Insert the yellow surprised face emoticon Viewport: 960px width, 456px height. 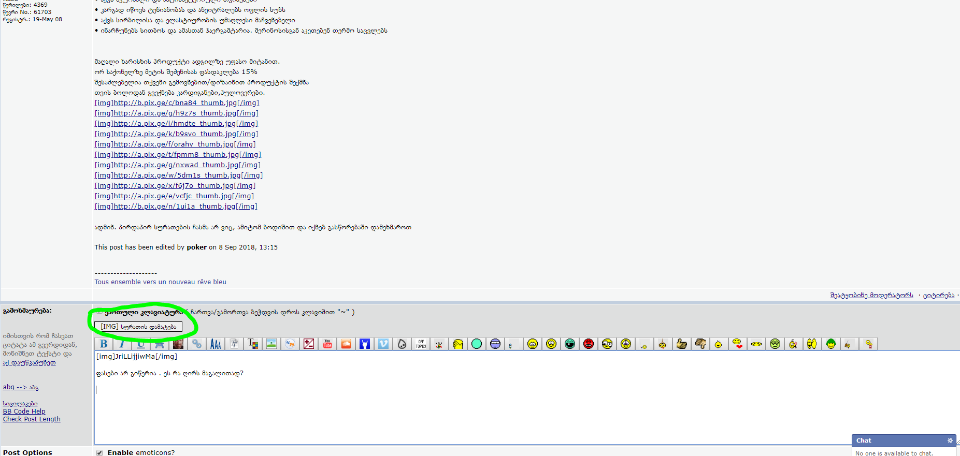pos(551,344)
